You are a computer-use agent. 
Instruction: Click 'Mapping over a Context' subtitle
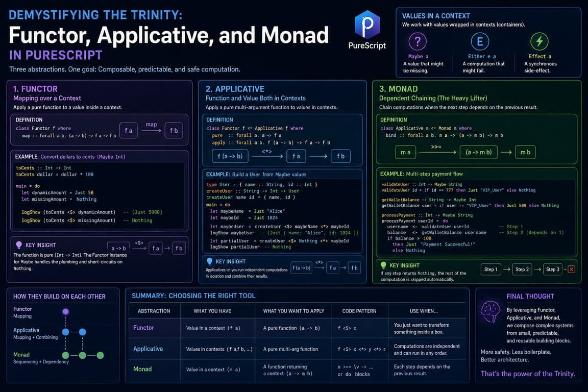point(47,99)
